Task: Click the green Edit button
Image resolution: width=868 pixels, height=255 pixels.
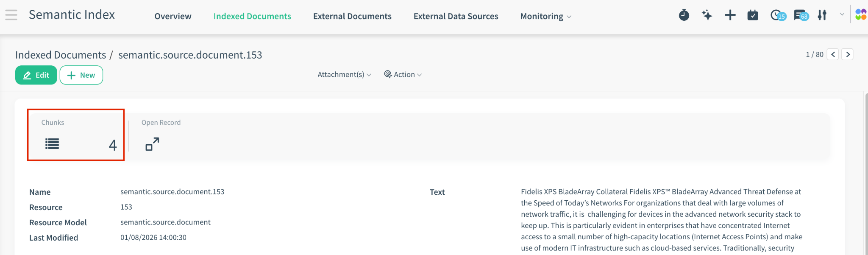Action: (x=36, y=75)
